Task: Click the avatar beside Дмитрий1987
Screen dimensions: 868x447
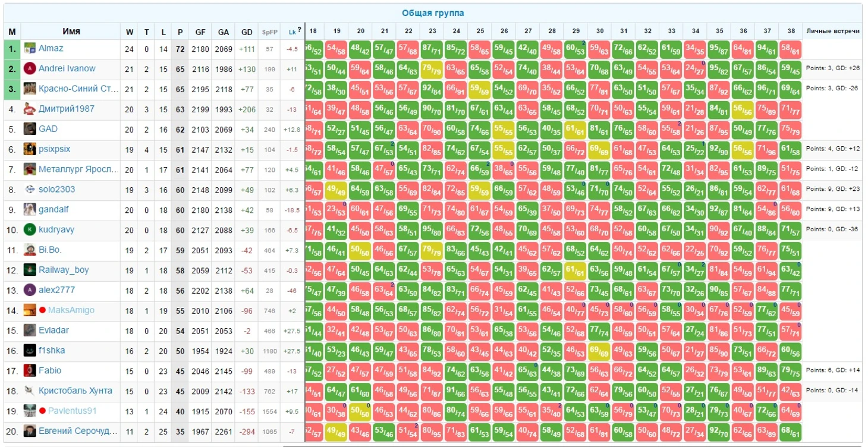Action: click(30, 109)
